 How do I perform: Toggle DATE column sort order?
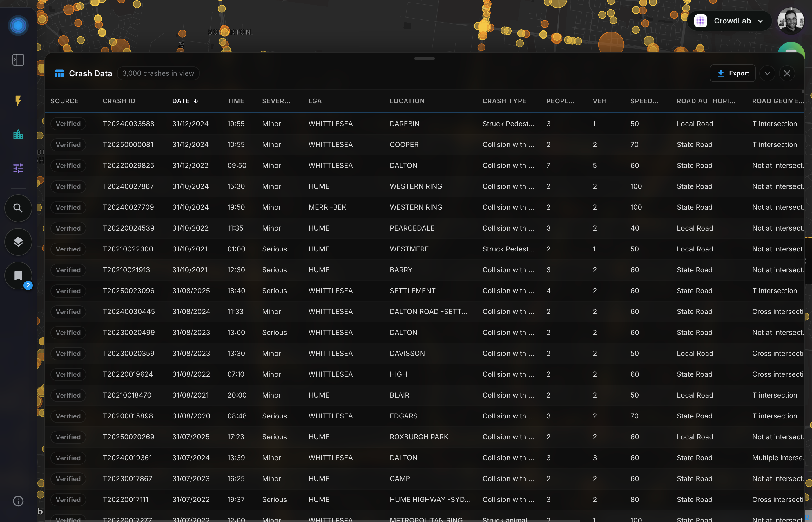pyautogui.click(x=185, y=101)
